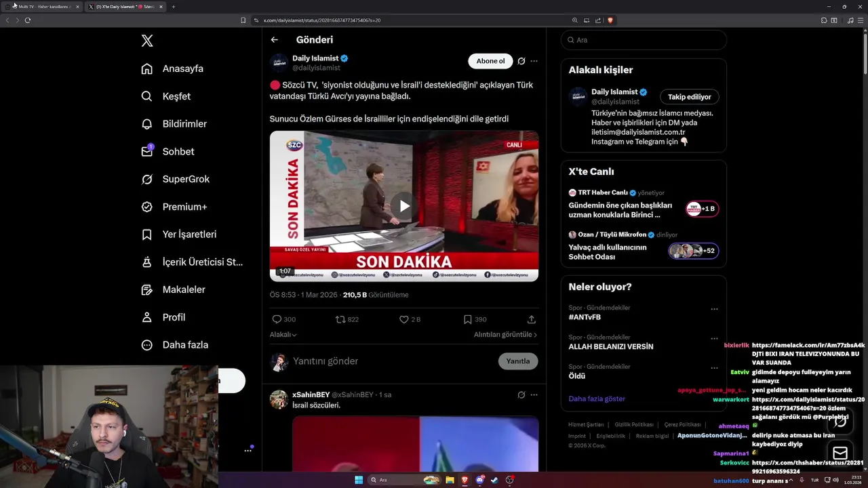Open Profil in the sidebar
This screenshot has width=868, height=488.
pyautogui.click(x=163, y=317)
